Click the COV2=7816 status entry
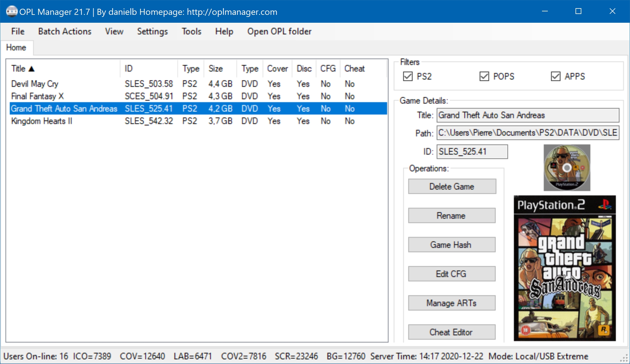 pyautogui.click(x=244, y=356)
